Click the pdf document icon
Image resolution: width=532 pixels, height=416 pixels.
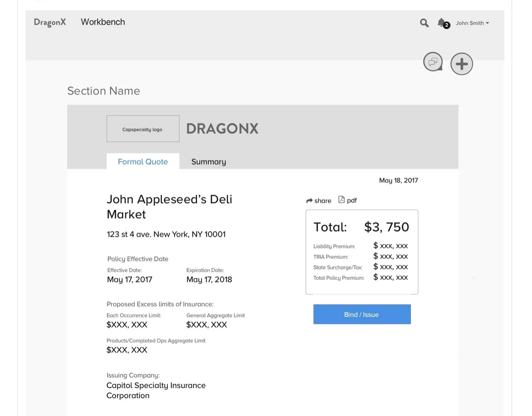click(342, 200)
